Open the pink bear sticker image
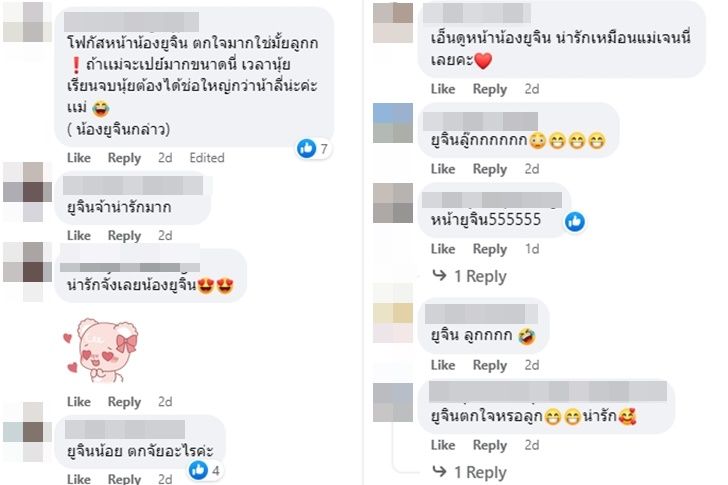This screenshot has width=728, height=485. pos(101,350)
